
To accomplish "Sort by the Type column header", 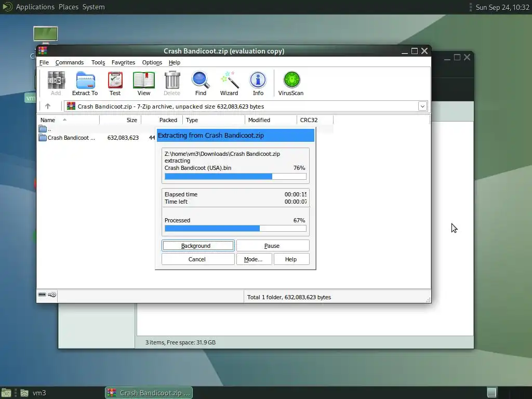I will (x=214, y=120).
